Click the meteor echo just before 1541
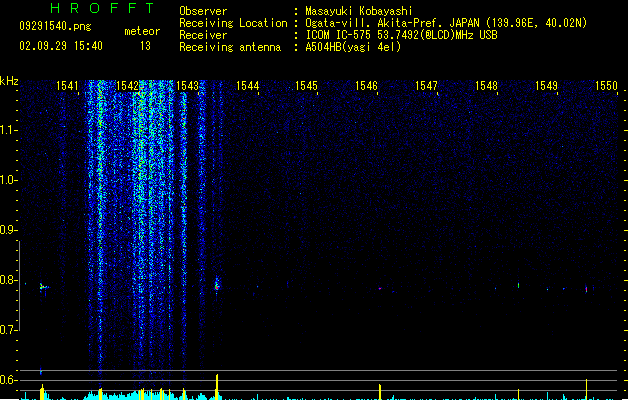The image size is (629, 400). pyautogui.click(x=43, y=287)
